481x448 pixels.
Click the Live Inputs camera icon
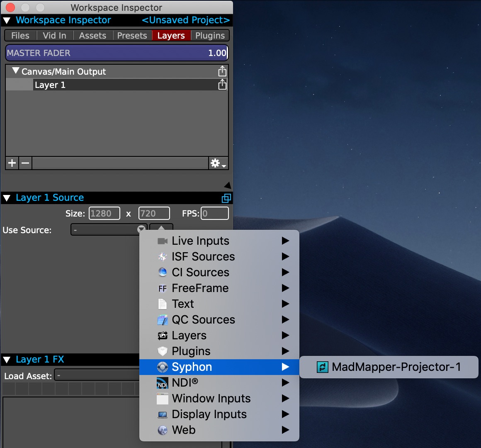[162, 241]
